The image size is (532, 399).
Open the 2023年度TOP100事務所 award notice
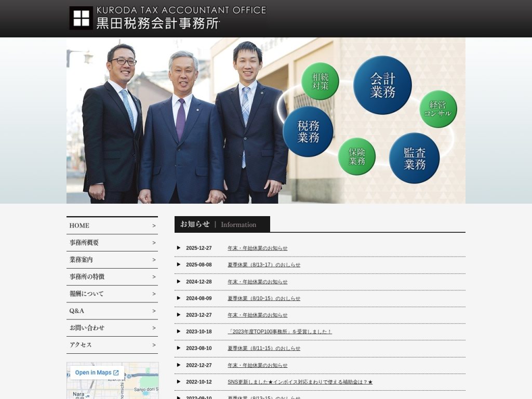(280, 332)
